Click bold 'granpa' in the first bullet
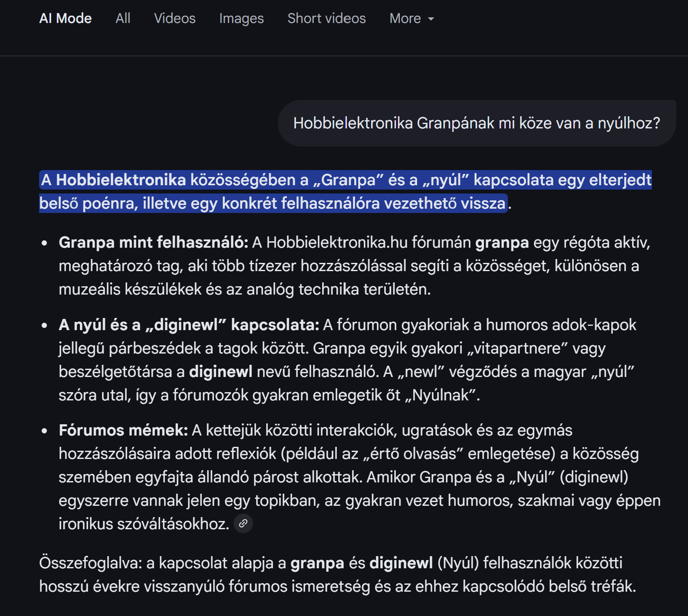This screenshot has height=616, width=688. [502, 242]
